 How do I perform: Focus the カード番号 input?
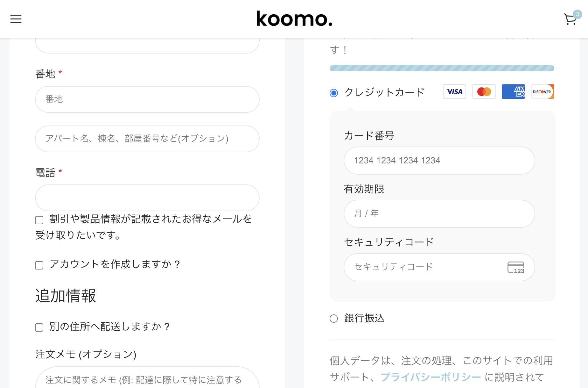click(439, 161)
